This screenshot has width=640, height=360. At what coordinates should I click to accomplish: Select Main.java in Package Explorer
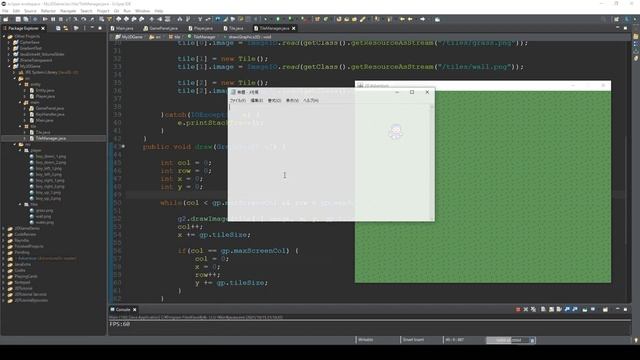click(x=44, y=120)
